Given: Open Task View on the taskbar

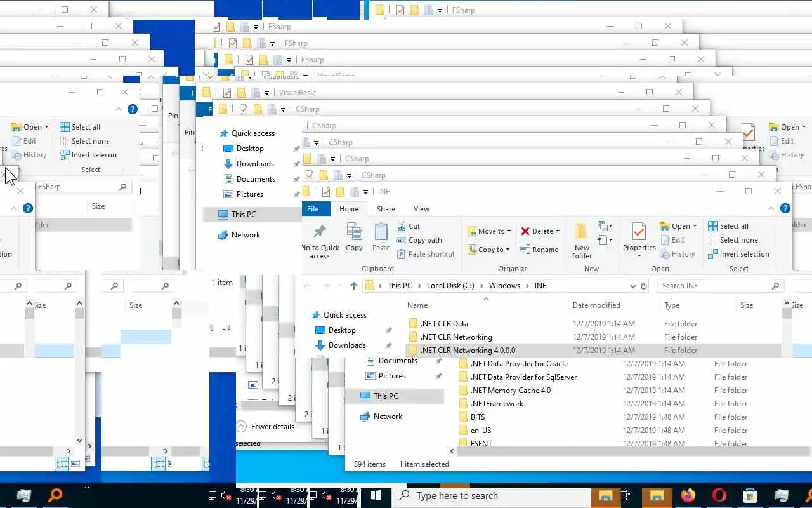Looking at the screenshot, I should [625, 495].
